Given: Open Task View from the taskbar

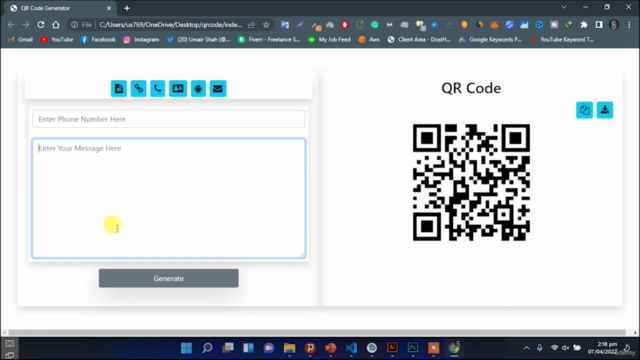Looking at the screenshot, I should tap(228, 348).
